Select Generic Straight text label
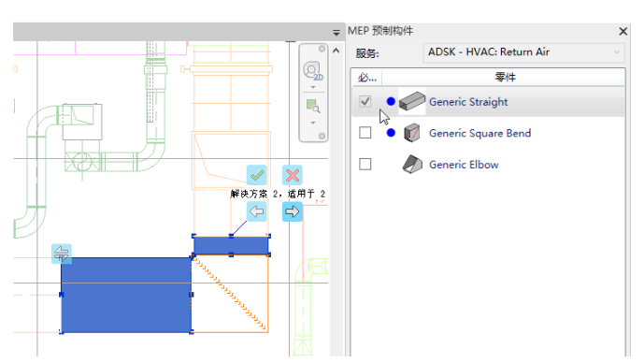 pyautogui.click(x=468, y=102)
